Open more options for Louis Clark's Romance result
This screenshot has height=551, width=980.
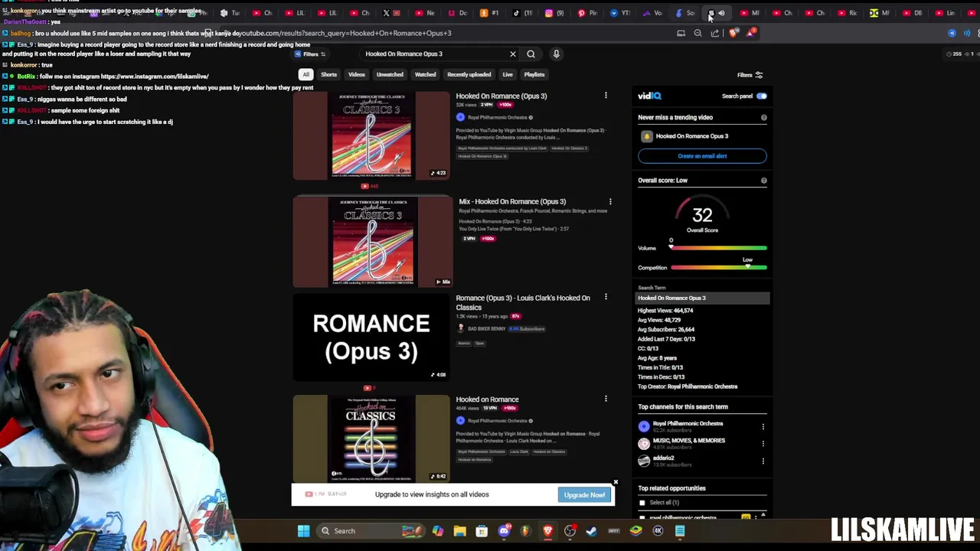606,297
